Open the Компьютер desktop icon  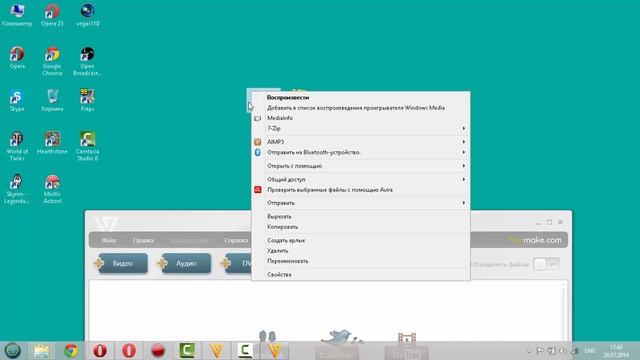click(17, 15)
